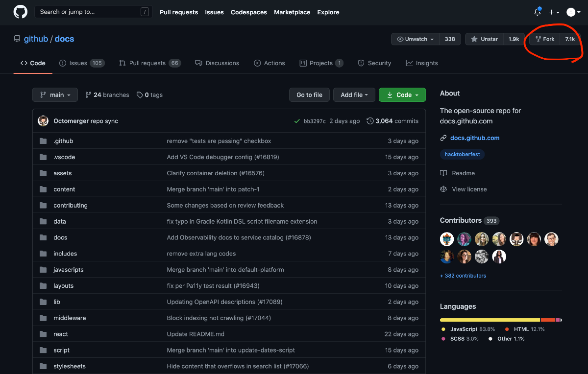The width and height of the screenshot is (588, 374).
Task: Switch to the repository Pull requests tab
Action: pos(150,63)
